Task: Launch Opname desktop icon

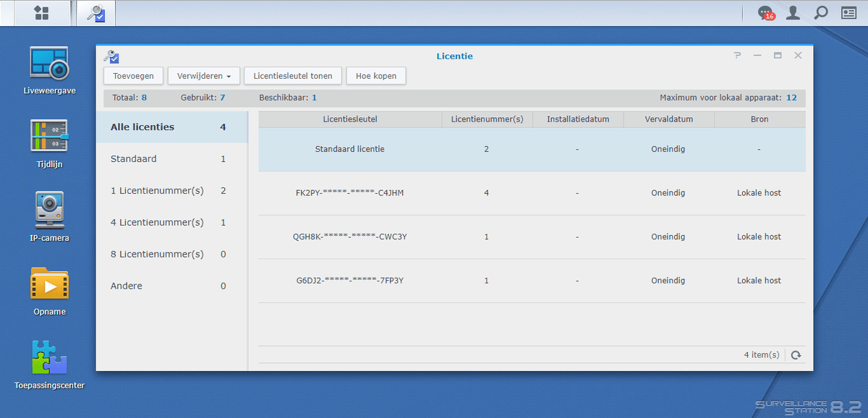Action: point(49,291)
